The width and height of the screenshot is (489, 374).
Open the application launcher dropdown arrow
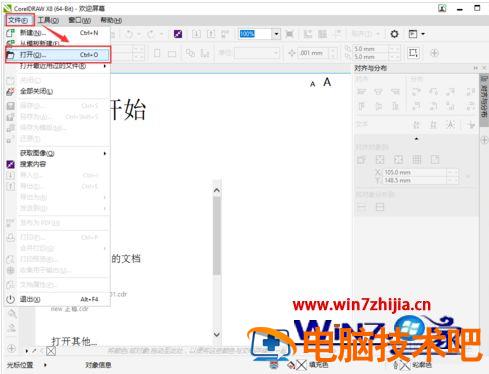[423, 34]
